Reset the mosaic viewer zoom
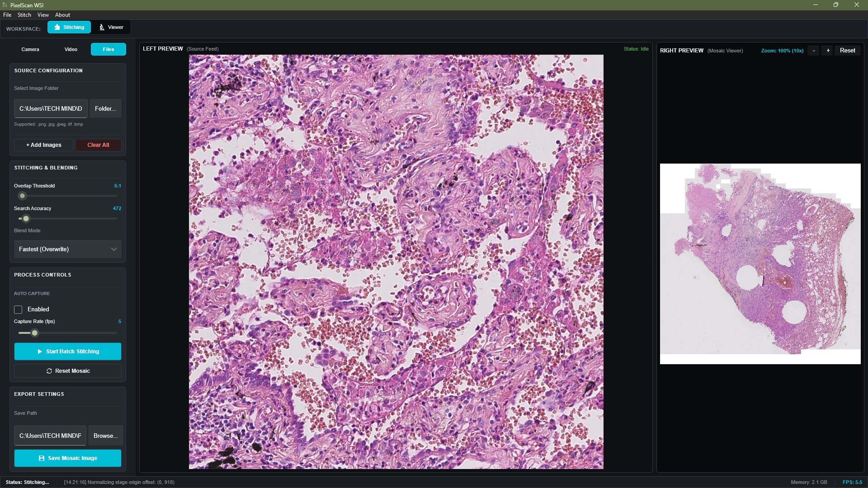 point(847,51)
